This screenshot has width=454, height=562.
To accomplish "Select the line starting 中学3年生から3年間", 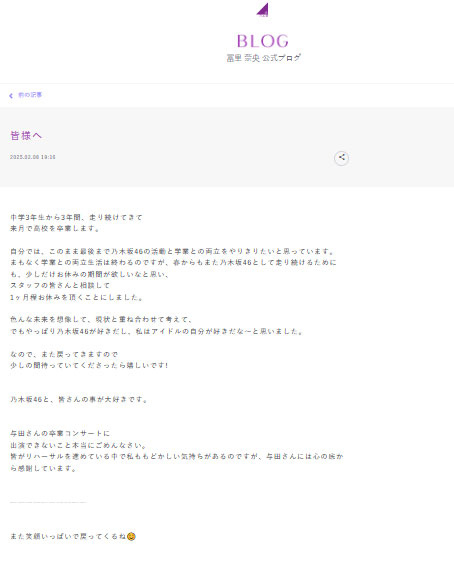I will [x=76, y=217].
